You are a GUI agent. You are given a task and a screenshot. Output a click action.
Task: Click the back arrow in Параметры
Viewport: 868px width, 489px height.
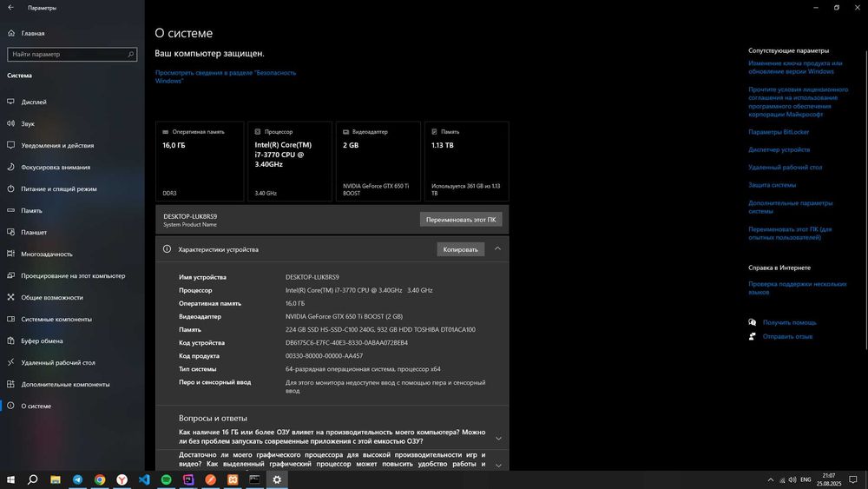tap(10, 8)
